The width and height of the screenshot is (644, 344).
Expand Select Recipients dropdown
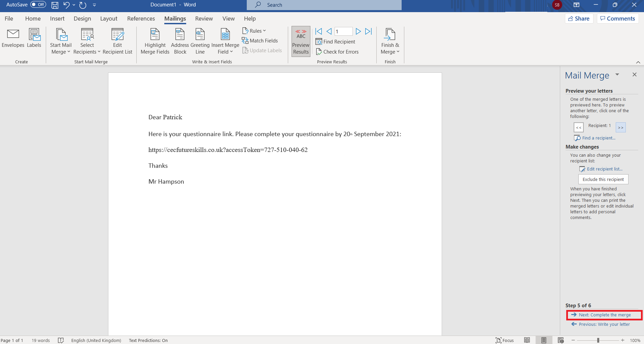[x=87, y=41]
